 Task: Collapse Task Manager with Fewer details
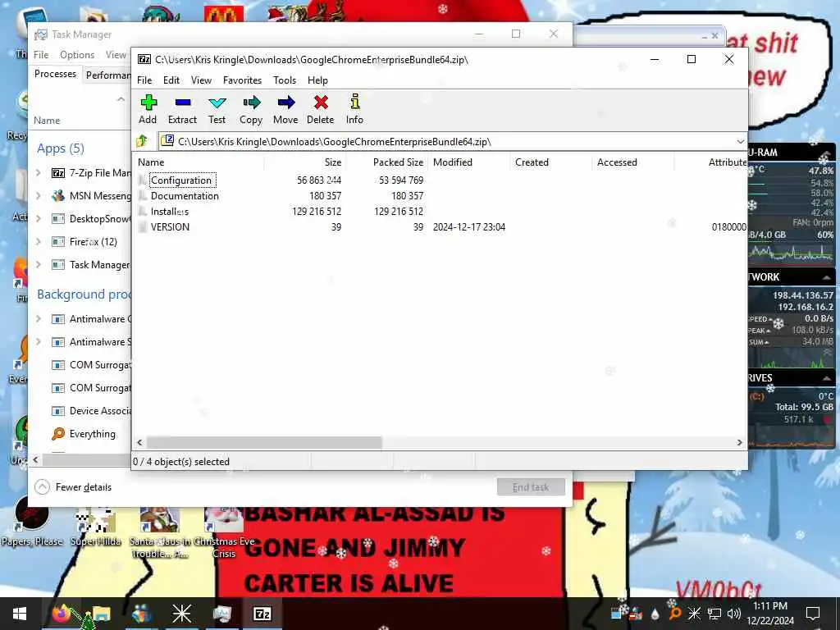point(73,487)
